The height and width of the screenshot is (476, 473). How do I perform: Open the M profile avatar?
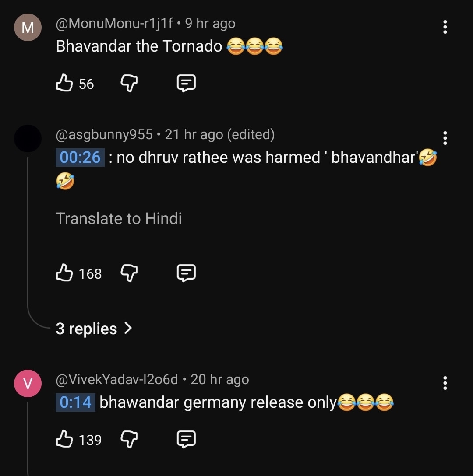tap(28, 27)
